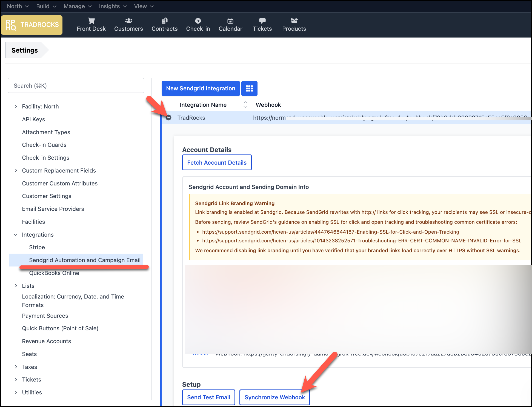Expand Facility: North tree node
Screen dimensions: 532x407
[16, 107]
